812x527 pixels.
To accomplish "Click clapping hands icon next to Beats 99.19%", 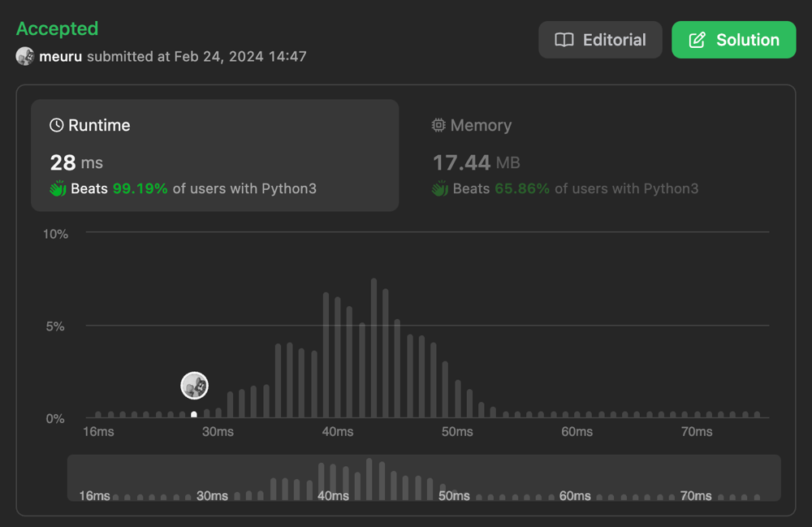I will (x=58, y=188).
